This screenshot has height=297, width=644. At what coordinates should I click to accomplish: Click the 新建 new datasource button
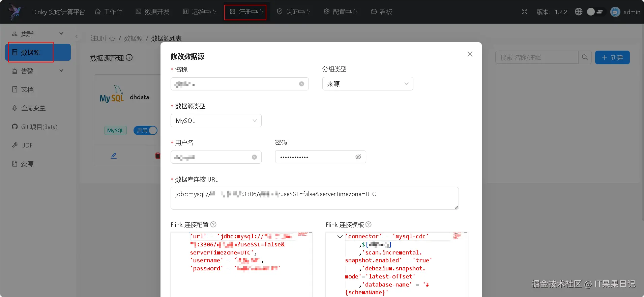[612, 57]
